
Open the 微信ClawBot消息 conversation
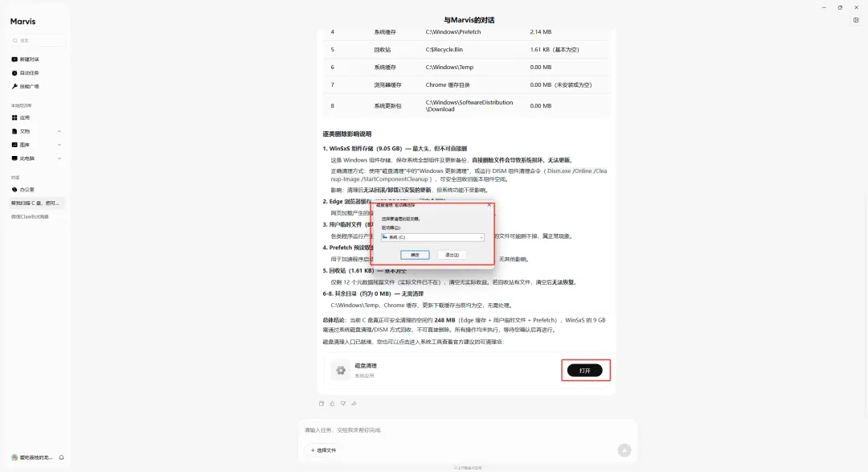tap(31, 216)
